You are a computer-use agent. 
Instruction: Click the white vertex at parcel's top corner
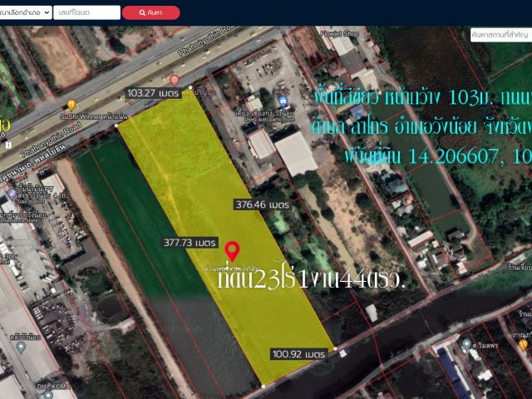tap(190, 87)
